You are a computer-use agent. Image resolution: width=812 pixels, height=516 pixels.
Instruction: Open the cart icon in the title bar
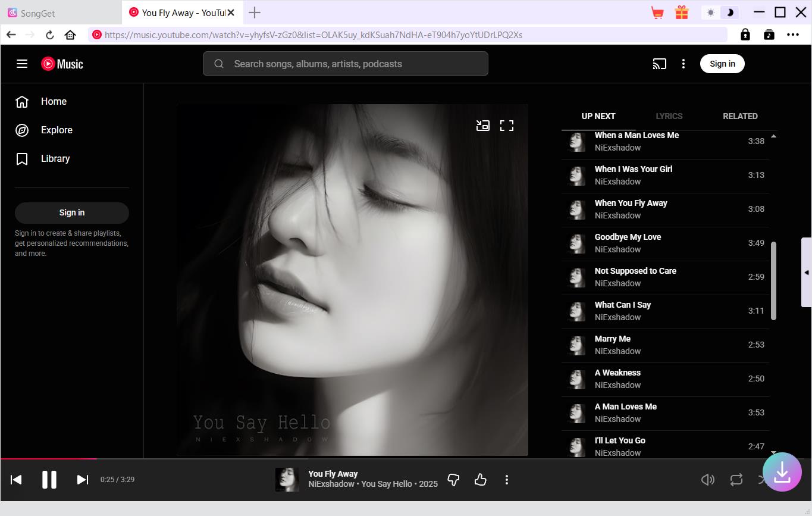657,12
